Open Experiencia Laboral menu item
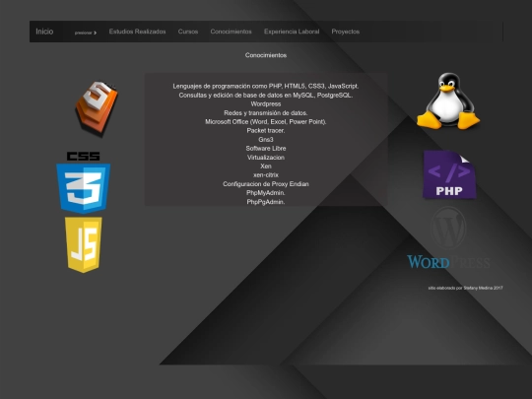The image size is (532, 399). pyautogui.click(x=292, y=32)
